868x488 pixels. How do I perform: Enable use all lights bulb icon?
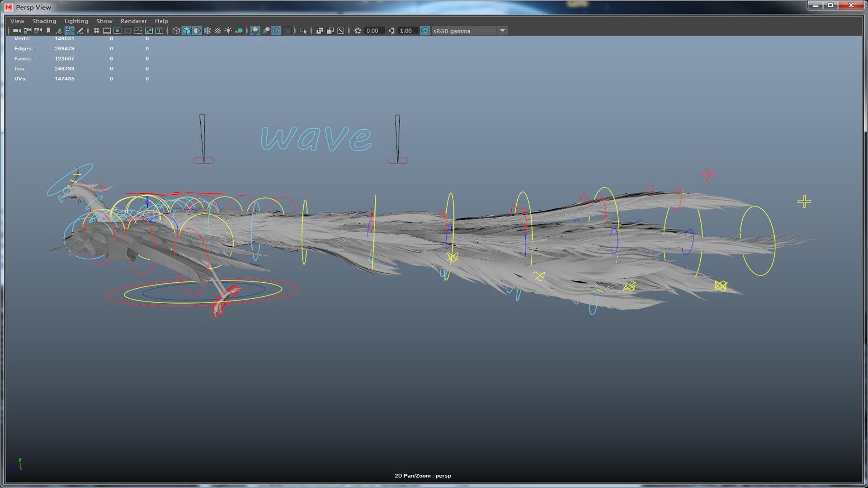point(228,31)
